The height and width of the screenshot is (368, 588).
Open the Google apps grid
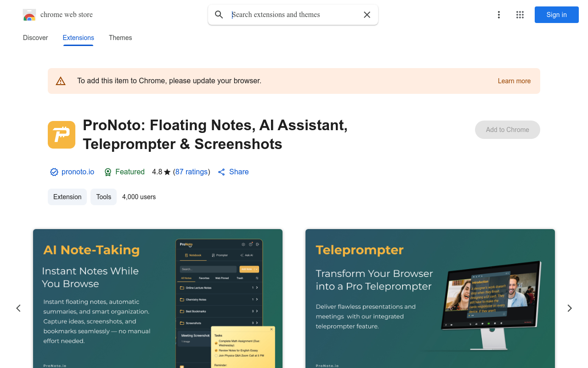(x=520, y=15)
